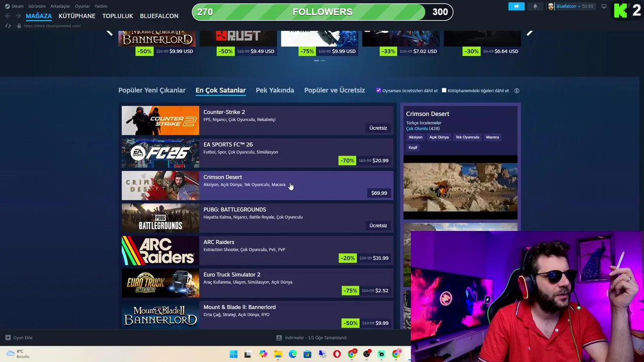Select the En Çok Satanlar tab
The width and height of the screenshot is (644, 362).
pos(220,90)
